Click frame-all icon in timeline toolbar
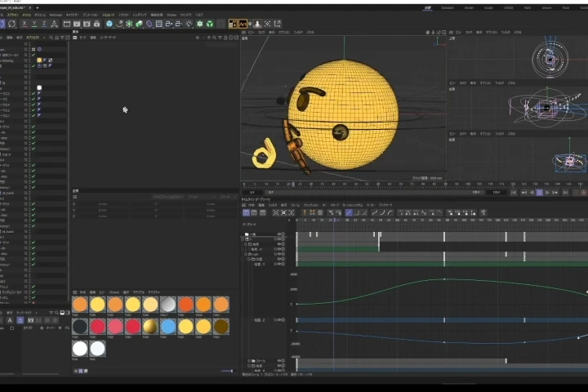The image size is (588, 392). pyautogui.click(x=276, y=212)
